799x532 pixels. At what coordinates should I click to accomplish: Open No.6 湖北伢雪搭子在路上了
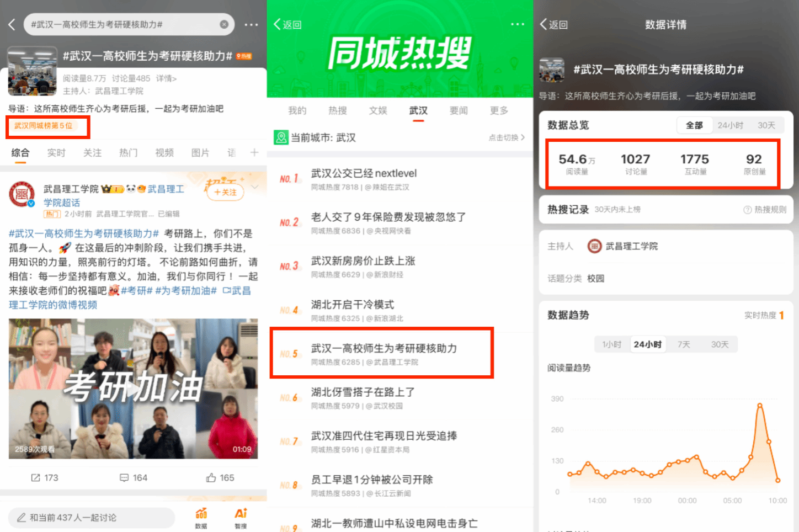[x=400, y=398]
